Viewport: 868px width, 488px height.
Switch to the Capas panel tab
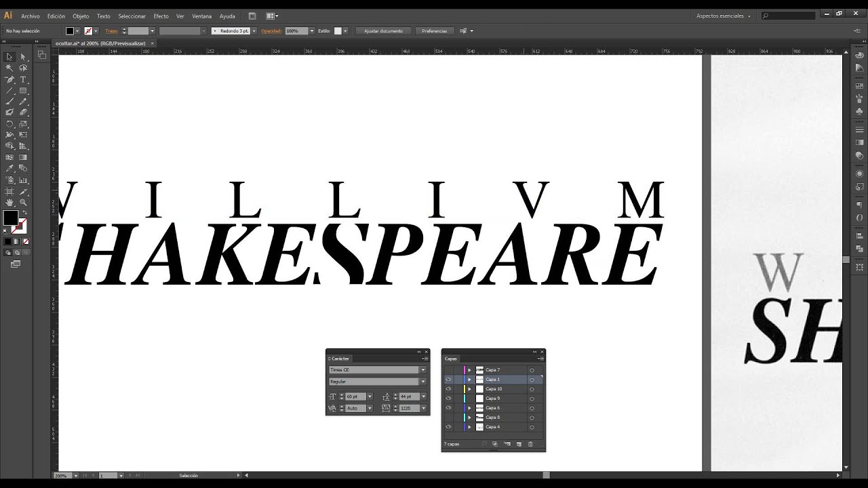tap(451, 359)
